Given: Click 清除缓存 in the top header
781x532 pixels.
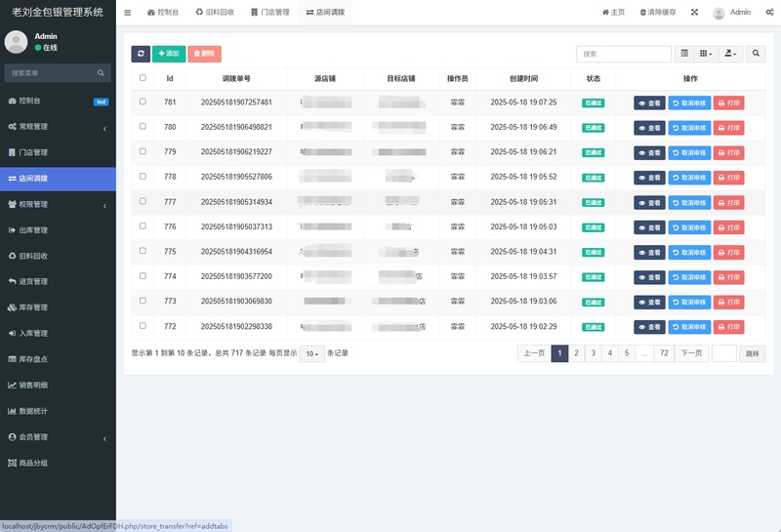Looking at the screenshot, I should [658, 13].
